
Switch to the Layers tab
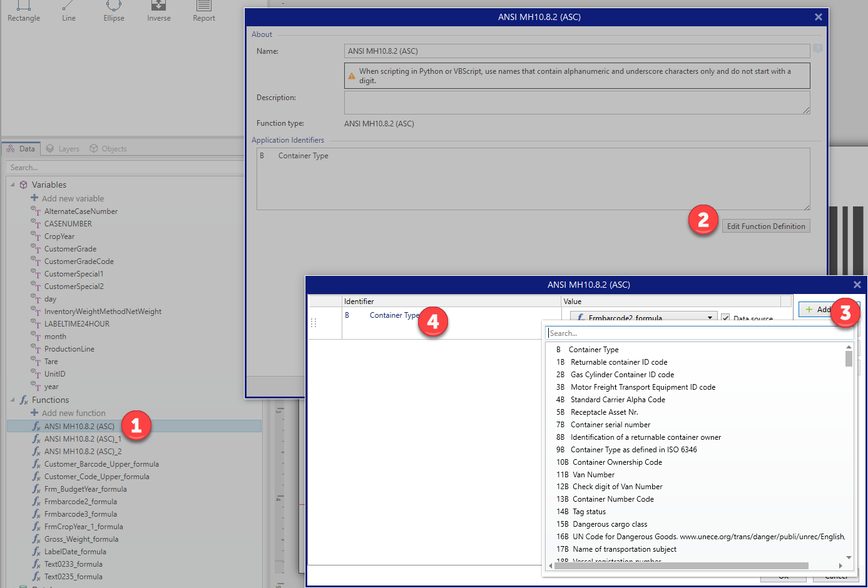63,149
